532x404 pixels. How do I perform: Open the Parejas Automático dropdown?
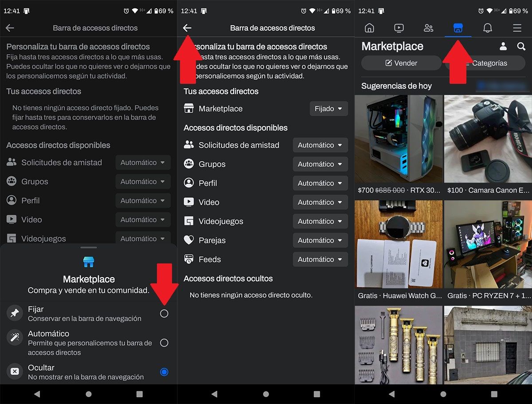tap(321, 240)
